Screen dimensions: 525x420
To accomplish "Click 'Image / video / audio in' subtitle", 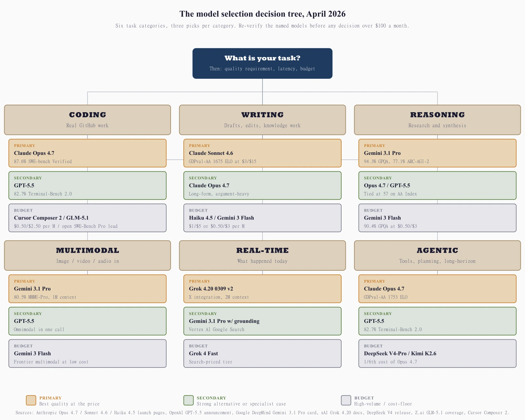I will click(88, 261).
